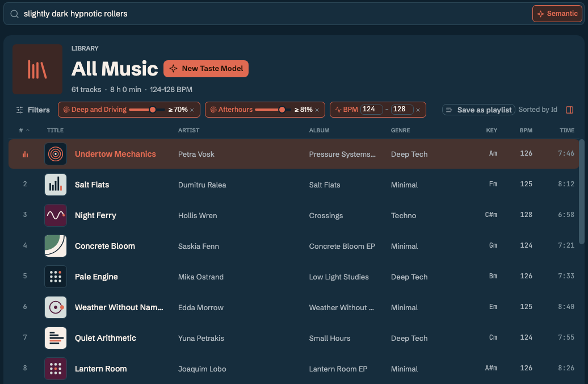Select the Undertow Mechanics track title
The height and width of the screenshot is (384, 588).
(x=115, y=154)
